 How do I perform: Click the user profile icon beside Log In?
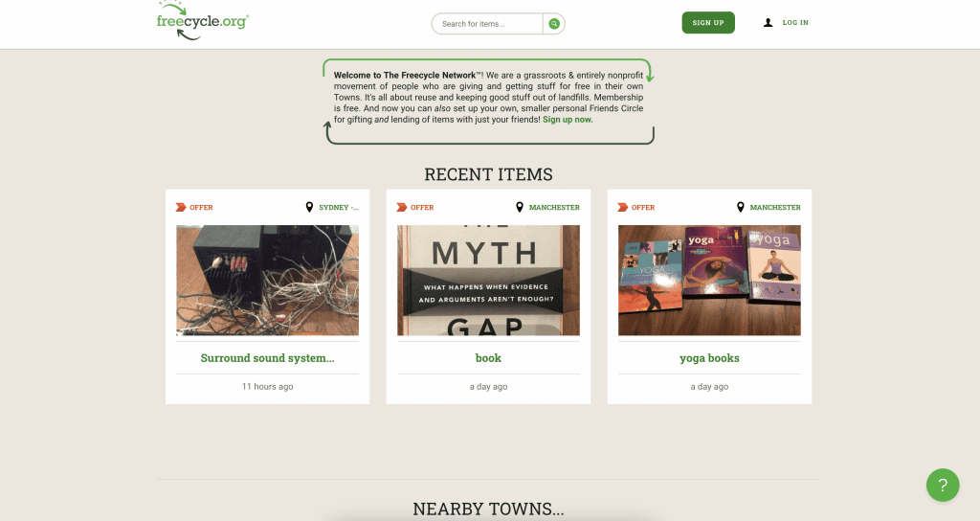click(x=768, y=23)
